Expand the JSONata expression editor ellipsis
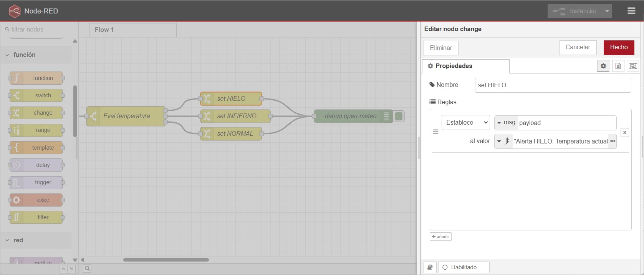644x275 pixels. [613, 141]
